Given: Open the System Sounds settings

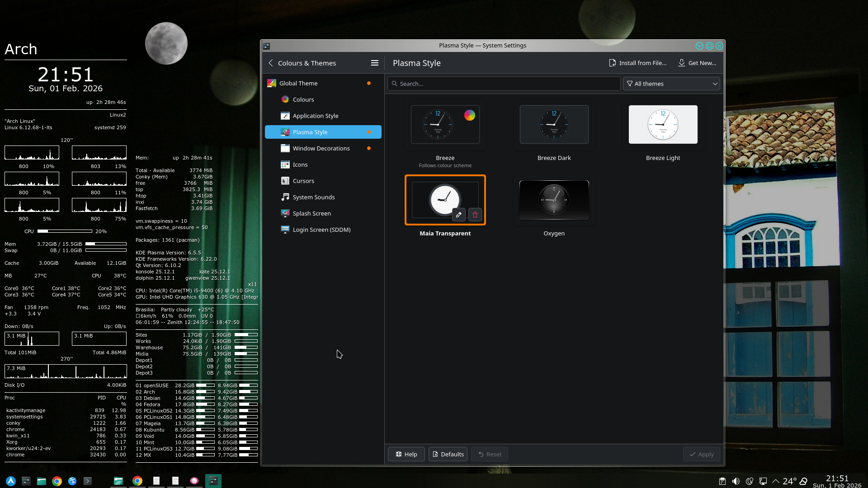Looking at the screenshot, I should (313, 197).
